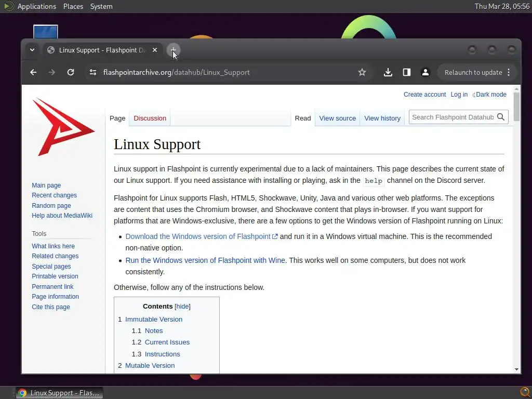Screen dimensions: 532x399
Task: Open Printable version link
Action: [55, 276]
